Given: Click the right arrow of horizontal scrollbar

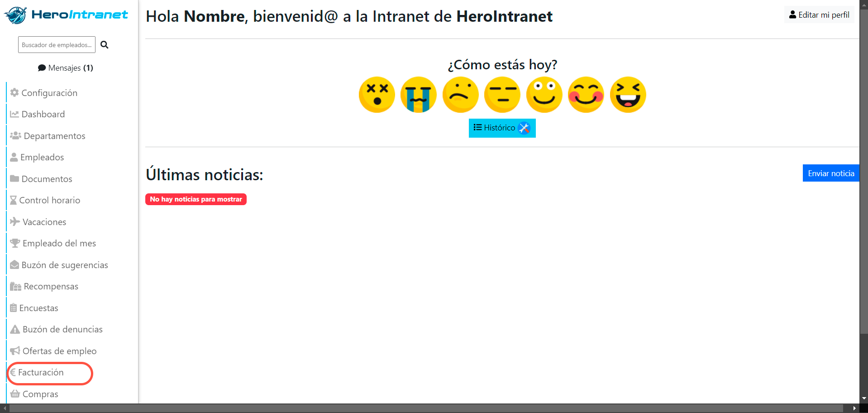Looking at the screenshot, I should [854, 408].
